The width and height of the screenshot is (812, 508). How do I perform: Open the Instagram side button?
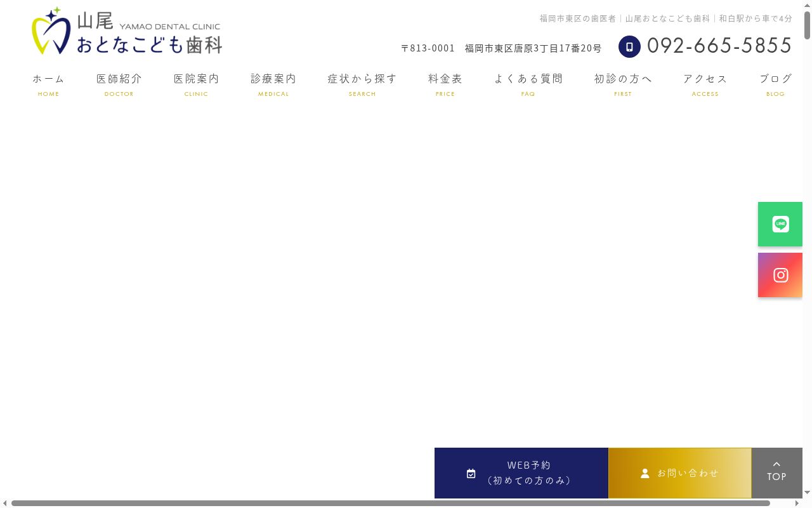click(x=780, y=275)
